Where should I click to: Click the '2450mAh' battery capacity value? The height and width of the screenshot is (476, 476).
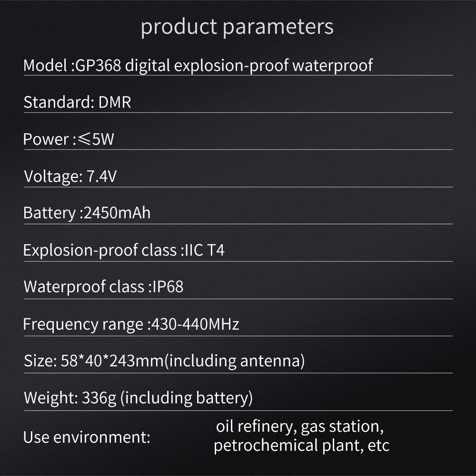coord(117,213)
